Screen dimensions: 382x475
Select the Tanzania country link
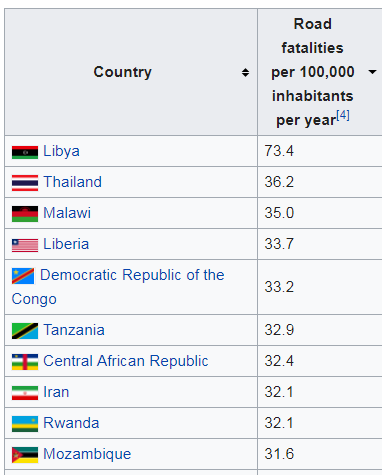(x=74, y=330)
